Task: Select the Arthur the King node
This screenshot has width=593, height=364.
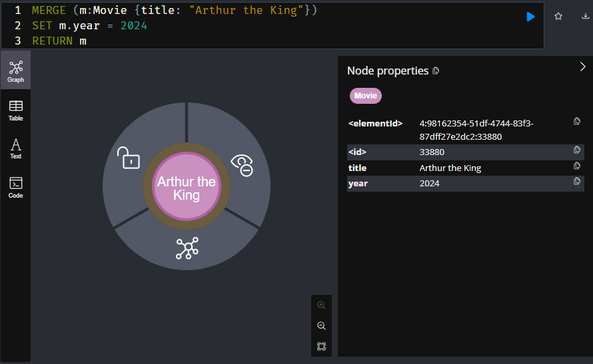Action: pyautogui.click(x=187, y=186)
